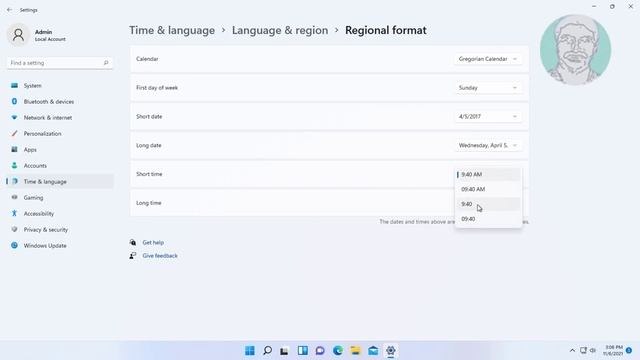Click the Accessibility figure icon
Screen dimensions: 640x360
point(14,213)
